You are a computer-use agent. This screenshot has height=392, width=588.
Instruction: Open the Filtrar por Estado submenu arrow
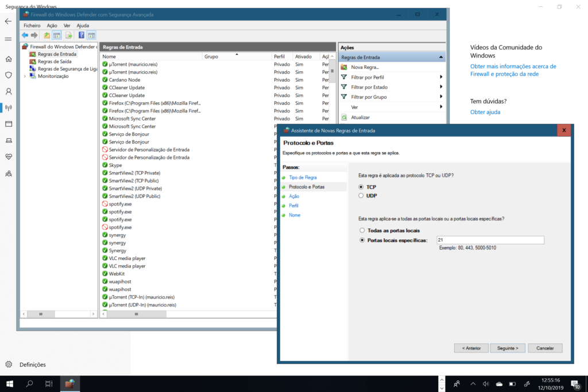pyautogui.click(x=441, y=87)
